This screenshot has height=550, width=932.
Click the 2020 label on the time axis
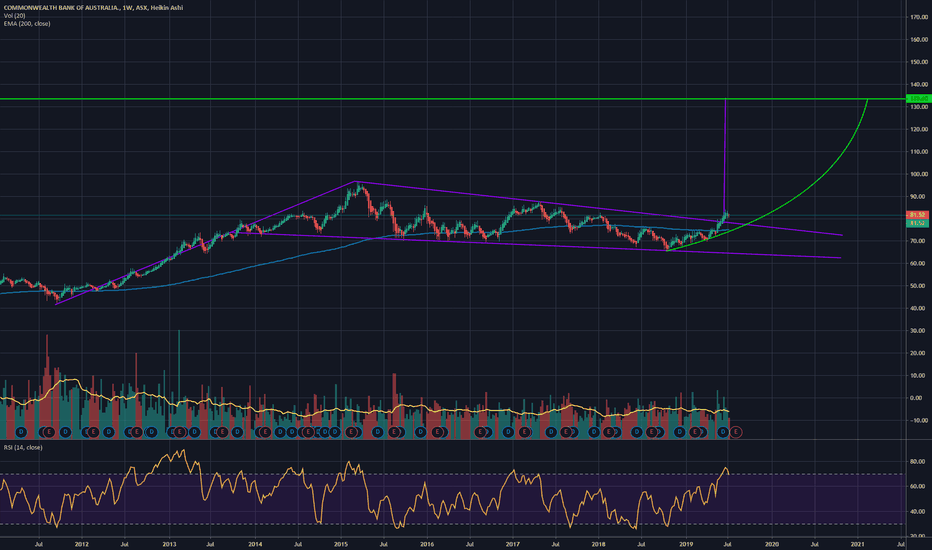772,544
